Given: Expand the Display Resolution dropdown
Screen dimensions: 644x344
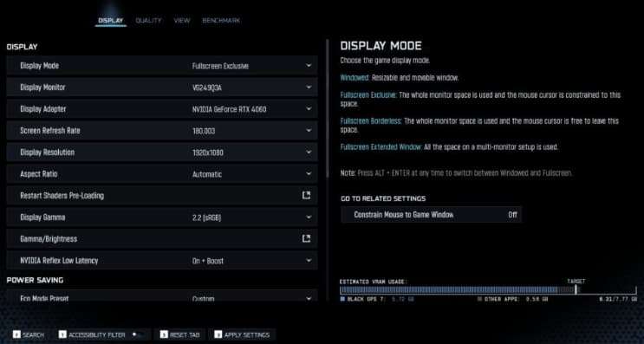Looking at the screenshot, I should [x=309, y=153].
